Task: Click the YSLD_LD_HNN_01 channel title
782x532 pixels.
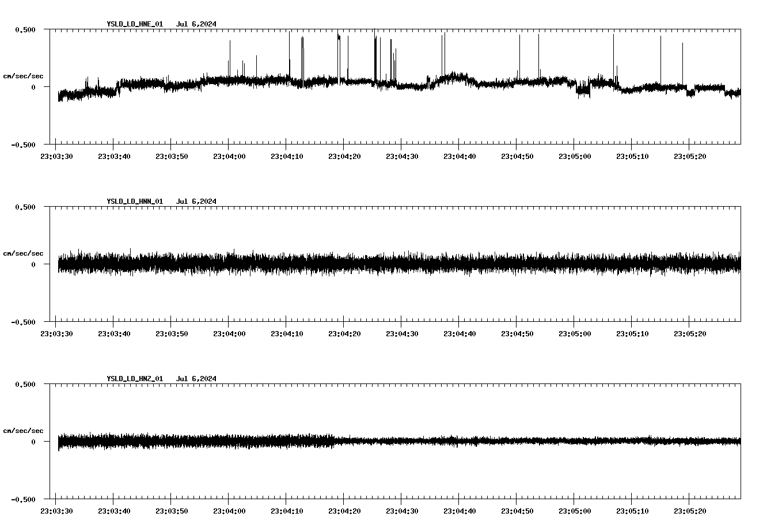Action: [x=134, y=202]
